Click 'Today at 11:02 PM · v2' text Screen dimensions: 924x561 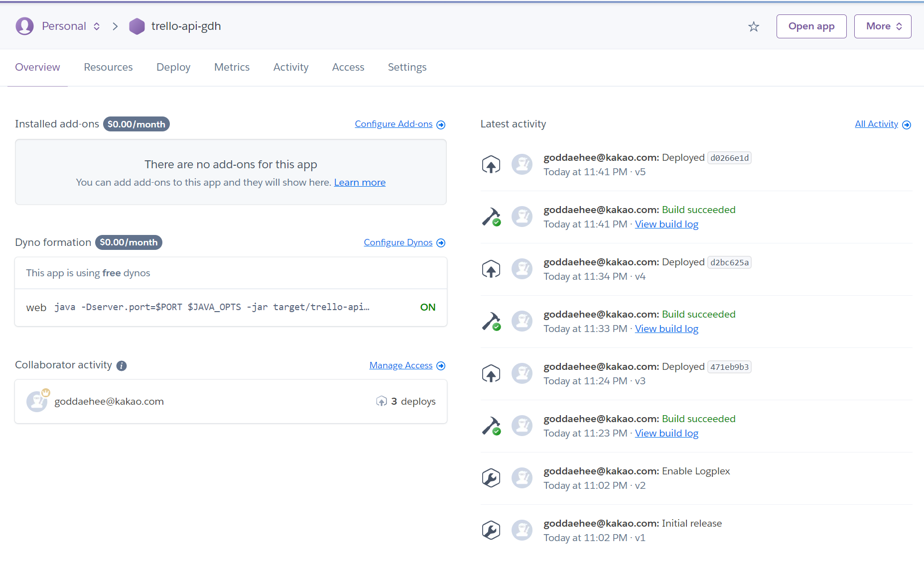[x=594, y=485]
